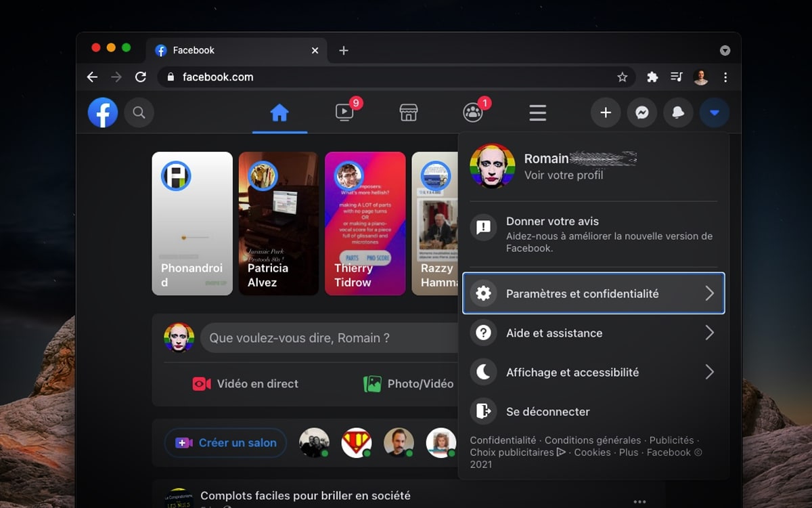The width and height of the screenshot is (812, 508).
Task: Open Romain's profile from menu
Action: click(594, 166)
